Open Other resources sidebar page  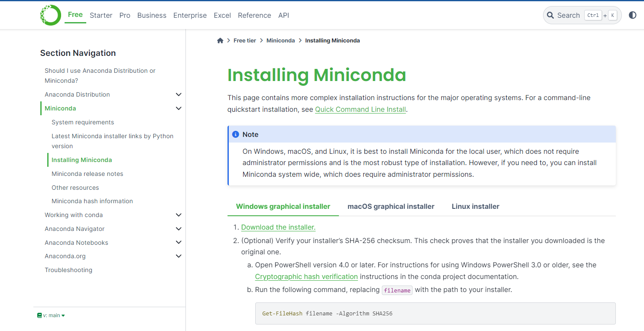tap(75, 188)
